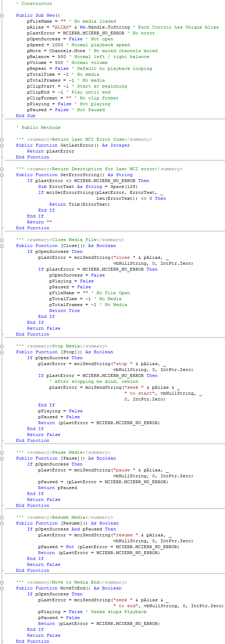Click the 'If mciGetErrorString(pLastError, ErrorText, _' line
The width and height of the screenshot is (225, 644).
pyautogui.click(x=101, y=192)
